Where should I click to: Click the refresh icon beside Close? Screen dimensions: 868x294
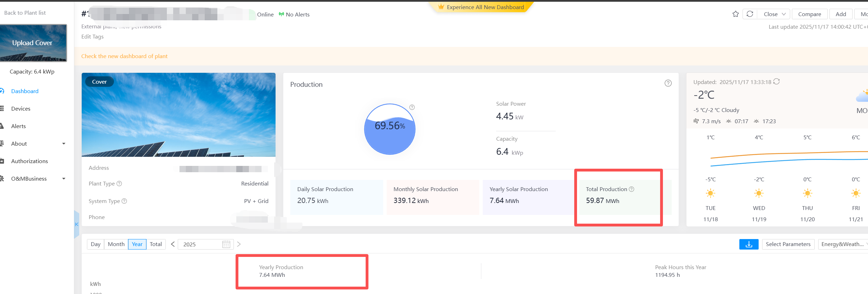tap(750, 14)
